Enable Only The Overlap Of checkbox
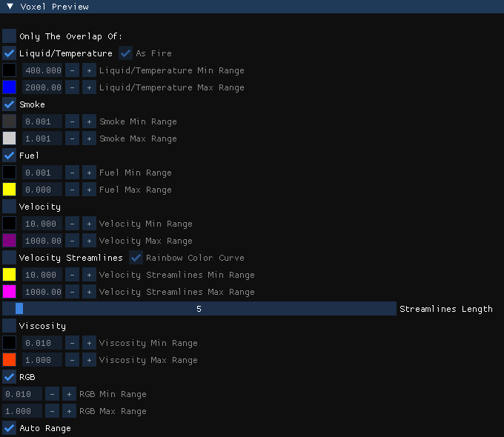This screenshot has height=437, width=504. click(x=10, y=36)
